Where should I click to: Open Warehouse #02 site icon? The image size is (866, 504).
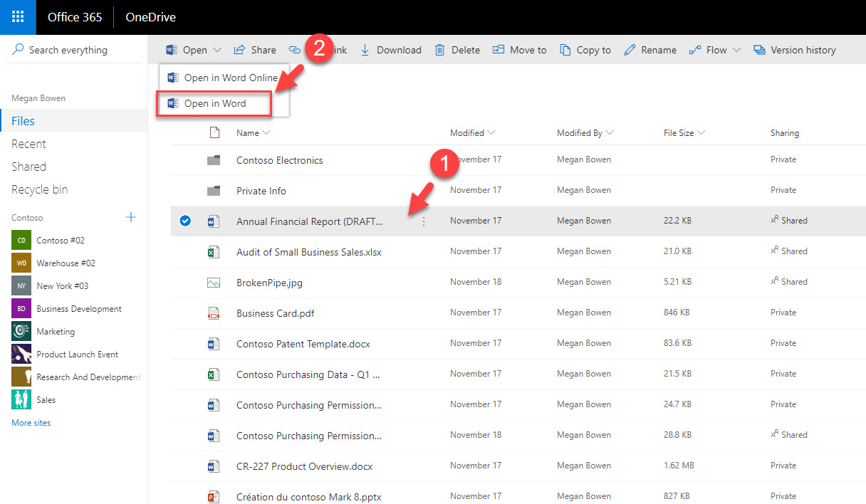tap(21, 263)
